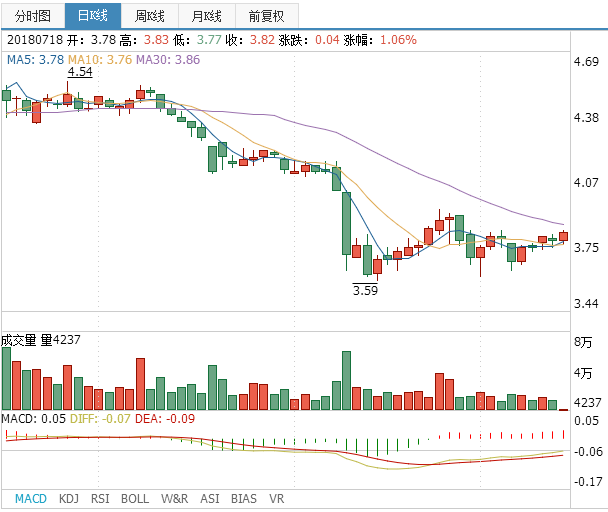Select the BIAS indicator

[x=244, y=498]
